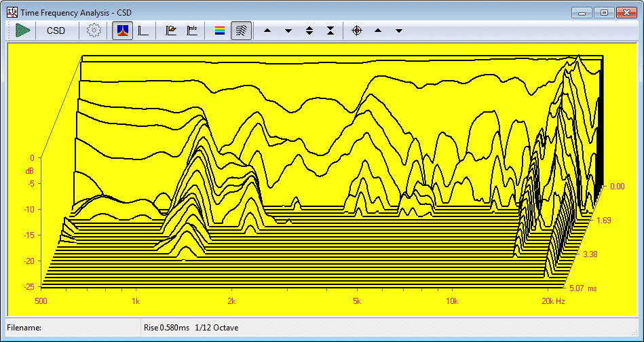Click the 20k Hz axis label

(554, 301)
